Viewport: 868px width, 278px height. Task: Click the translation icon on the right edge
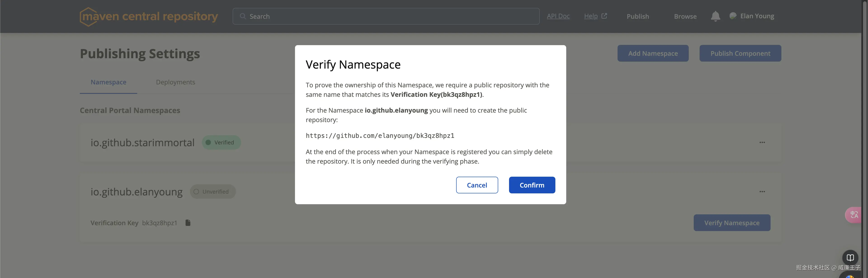click(x=854, y=215)
